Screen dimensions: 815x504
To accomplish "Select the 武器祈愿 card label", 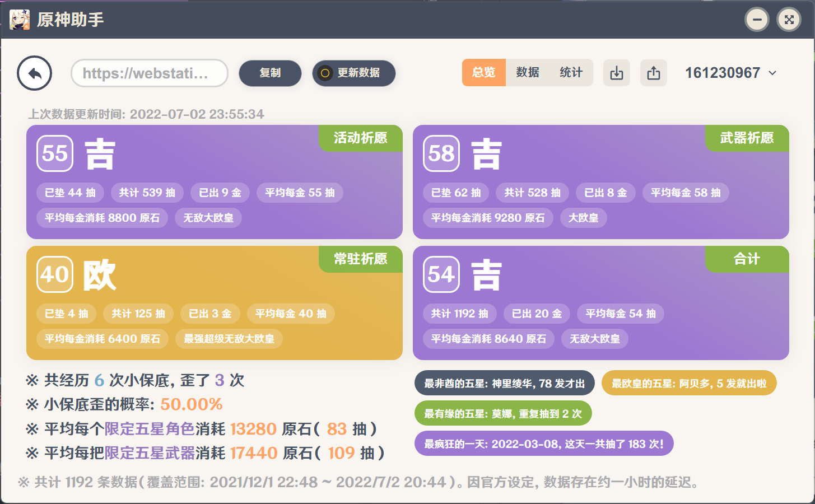I will tap(747, 138).
